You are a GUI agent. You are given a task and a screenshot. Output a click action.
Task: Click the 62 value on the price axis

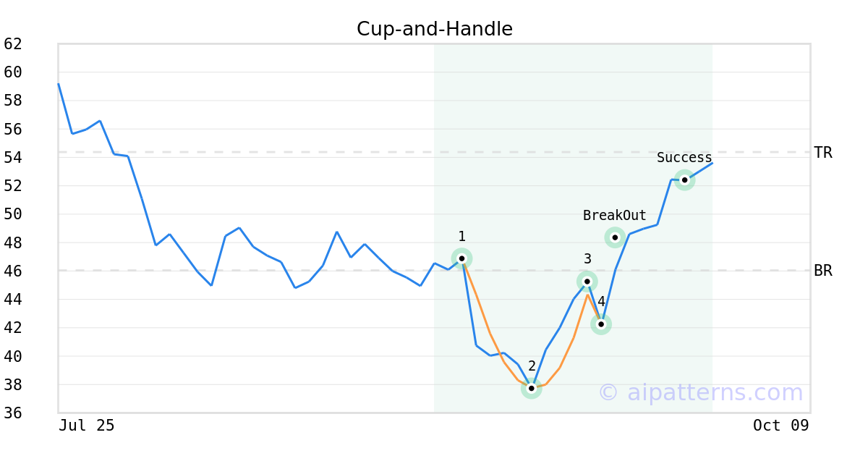pos(13,43)
